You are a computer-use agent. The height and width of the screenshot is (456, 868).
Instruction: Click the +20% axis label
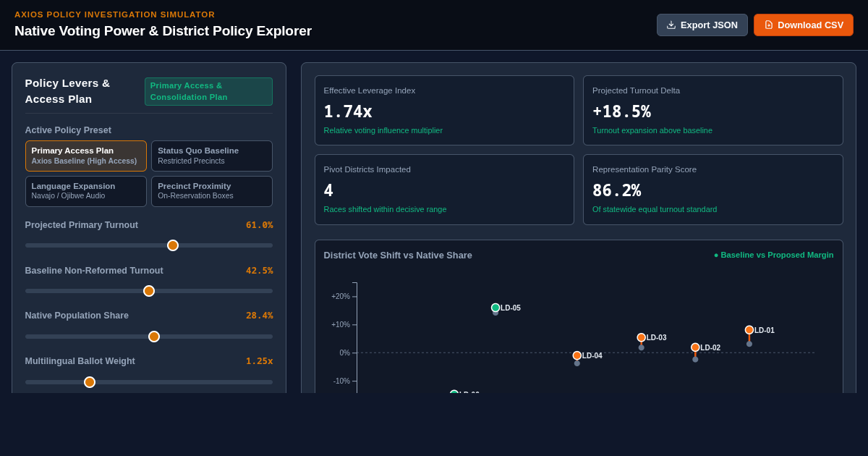coord(341,297)
